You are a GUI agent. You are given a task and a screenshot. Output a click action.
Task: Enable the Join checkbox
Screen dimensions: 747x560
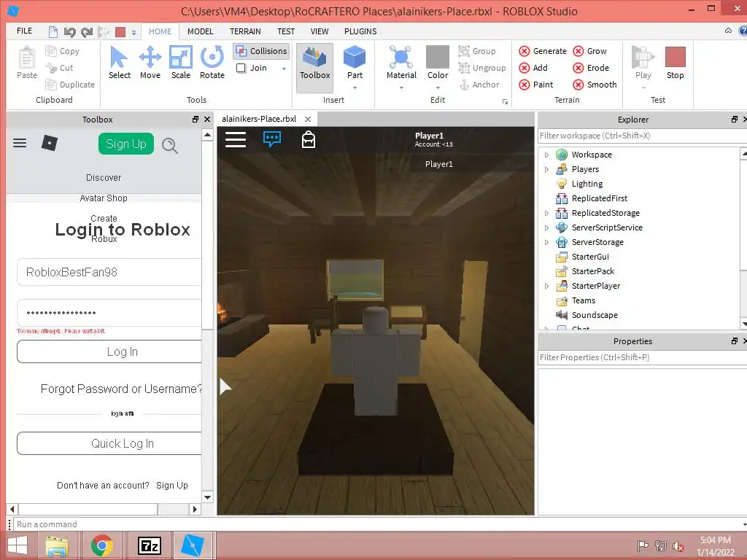[x=241, y=68]
